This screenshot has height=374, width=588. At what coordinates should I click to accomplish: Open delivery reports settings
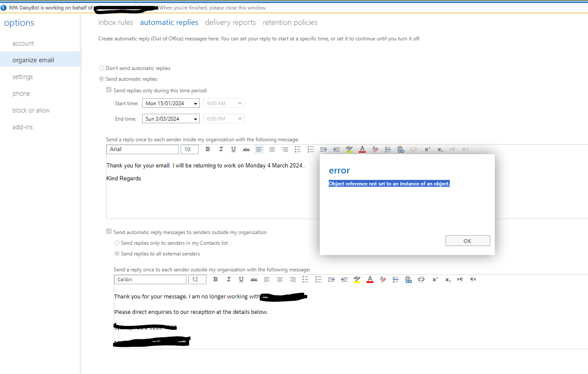pos(230,22)
